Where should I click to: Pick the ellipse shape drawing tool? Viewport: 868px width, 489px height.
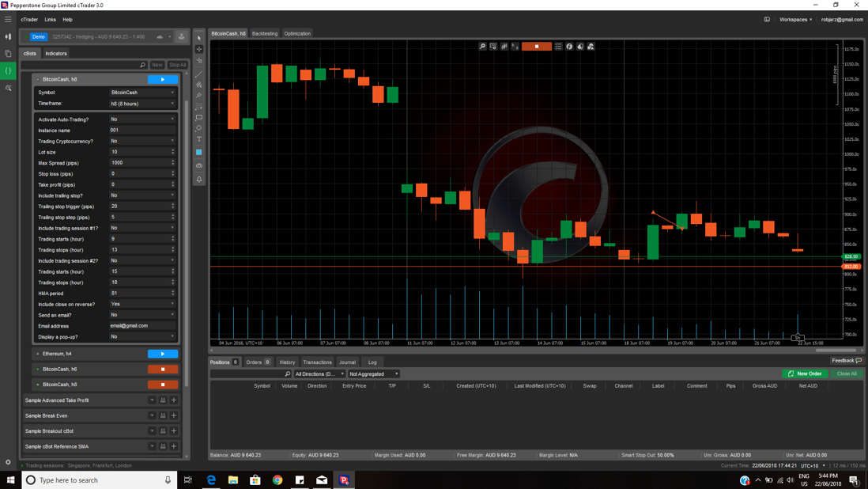tap(199, 128)
